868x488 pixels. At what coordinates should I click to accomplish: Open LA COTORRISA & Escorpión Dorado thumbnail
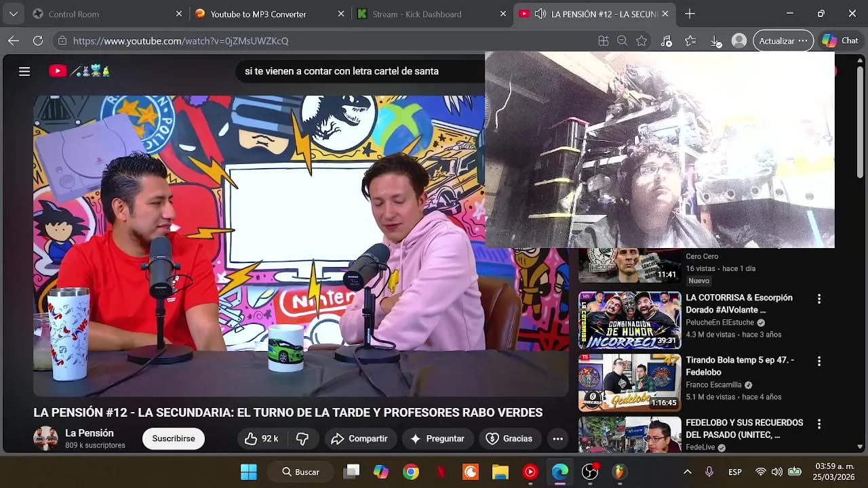coord(629,321)
